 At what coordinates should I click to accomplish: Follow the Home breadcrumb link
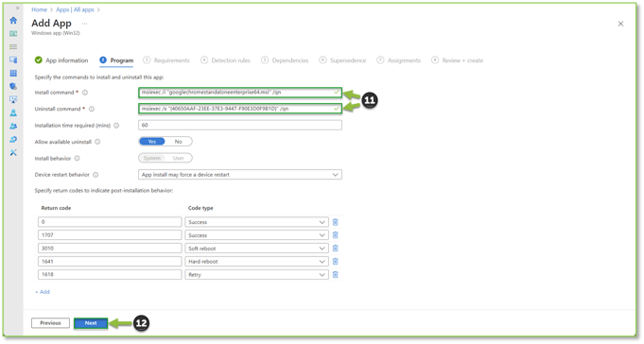click(40, 9)
